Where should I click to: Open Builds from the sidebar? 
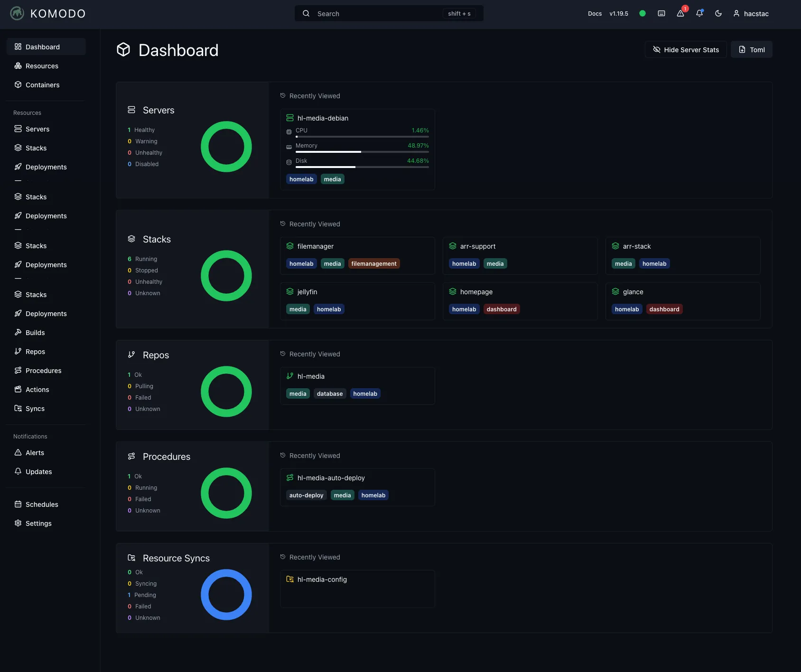pos(35,333)
